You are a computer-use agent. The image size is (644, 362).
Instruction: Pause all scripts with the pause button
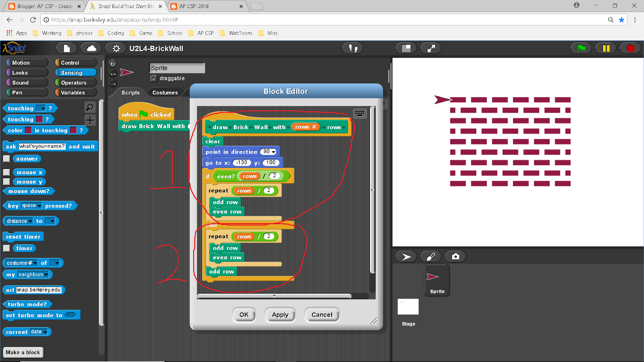tap(606, 48)
